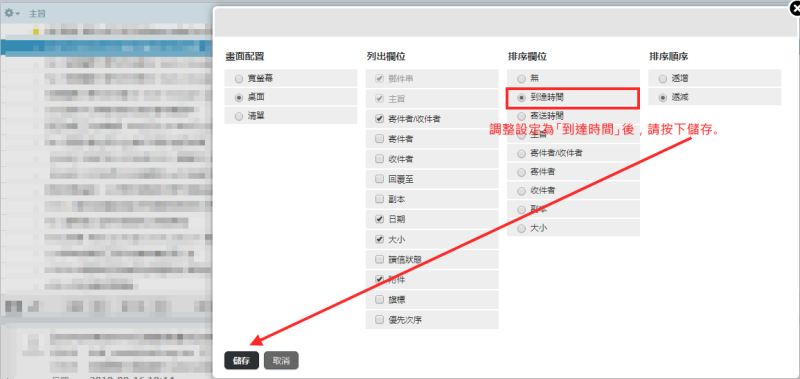
Task: Pick the 收件者 radio under 排序欄位
Action: click(x=521, y=191)
